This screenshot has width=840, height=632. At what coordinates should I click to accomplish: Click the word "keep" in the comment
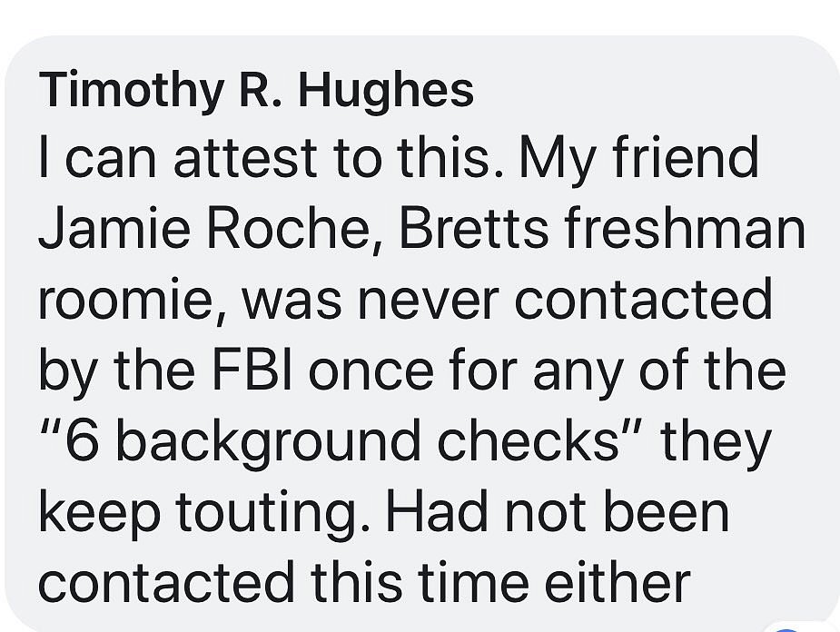point(89,511)
